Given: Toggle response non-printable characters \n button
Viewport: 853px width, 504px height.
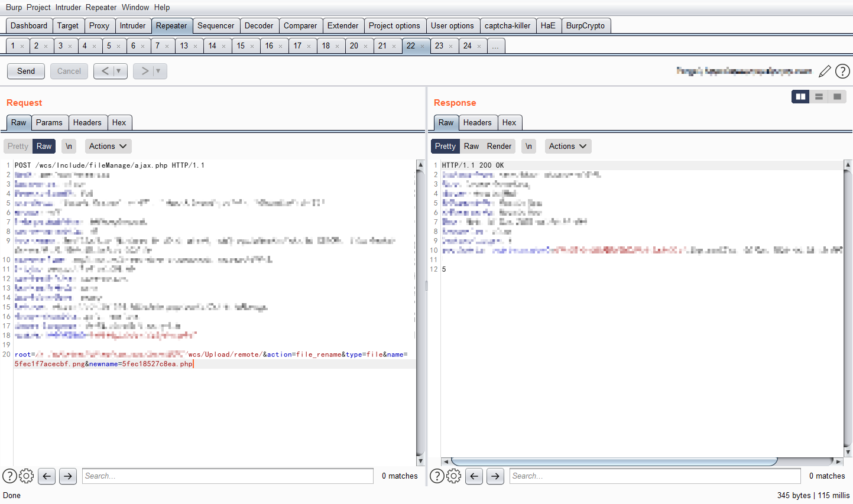Looking at the screenshot, I should pos(529,146).
